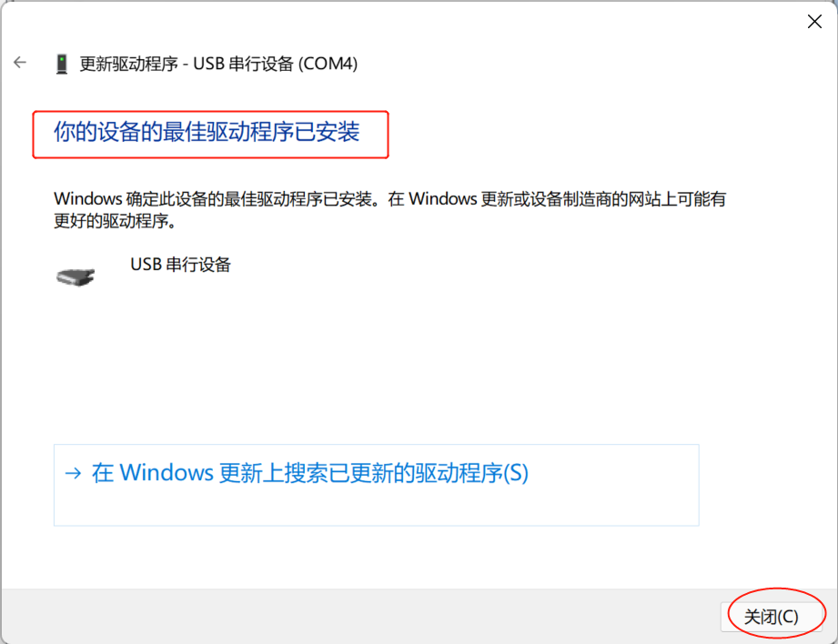
Task: Click the word Windows in the blue link
Action: point(167,473)
